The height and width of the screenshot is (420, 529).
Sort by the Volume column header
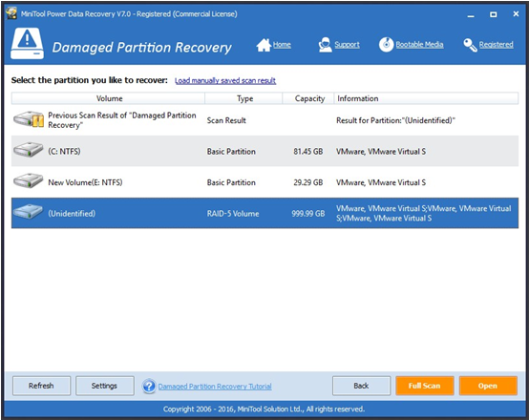108,98
